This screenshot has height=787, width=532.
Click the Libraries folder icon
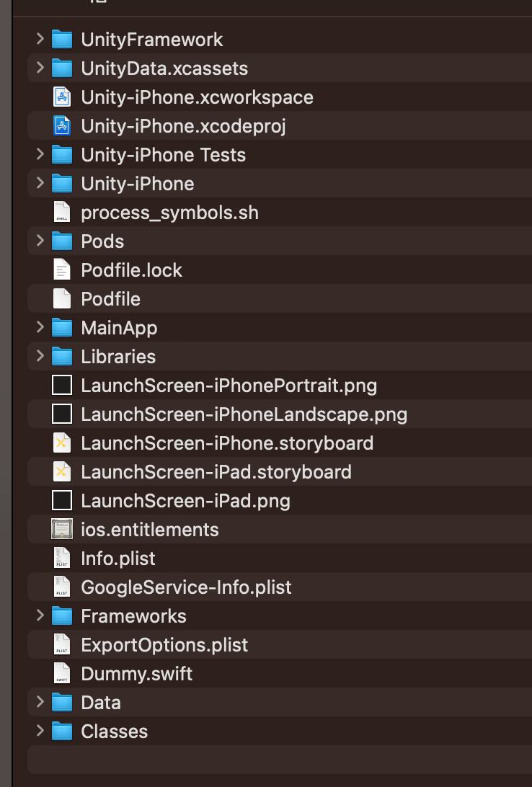[x=62, y=356]
